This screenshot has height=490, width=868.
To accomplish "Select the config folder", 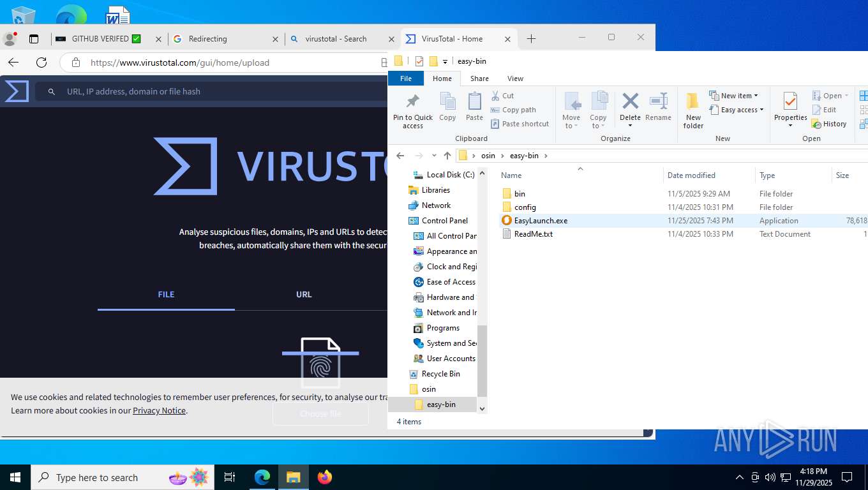I will [525, 207].
